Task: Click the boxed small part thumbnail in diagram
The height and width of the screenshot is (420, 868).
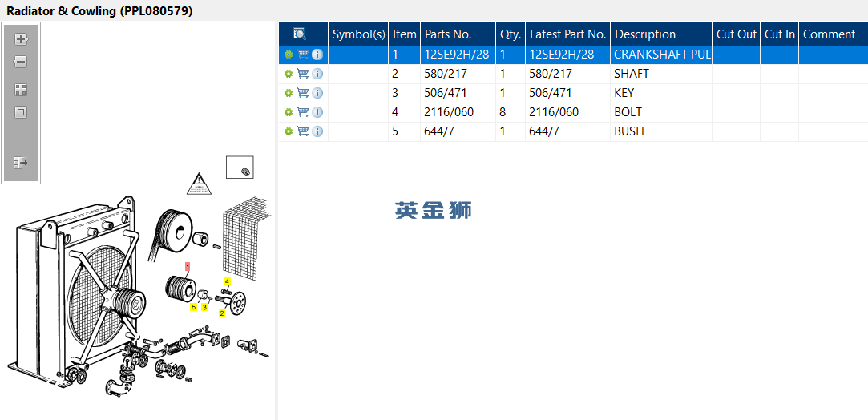Action: coord(240,167)
